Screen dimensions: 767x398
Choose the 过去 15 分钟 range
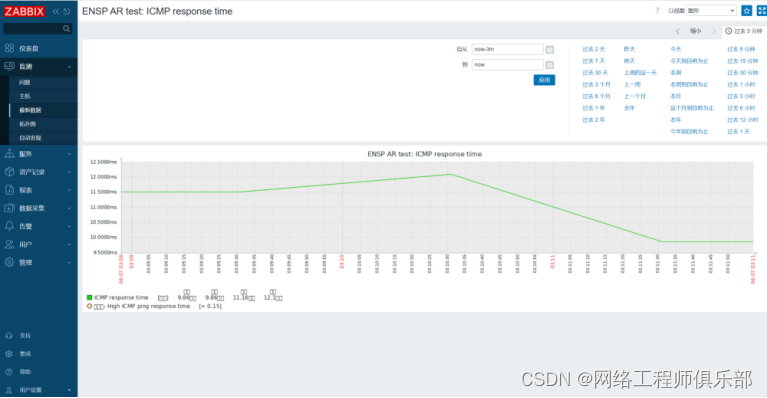coord(743,61)
